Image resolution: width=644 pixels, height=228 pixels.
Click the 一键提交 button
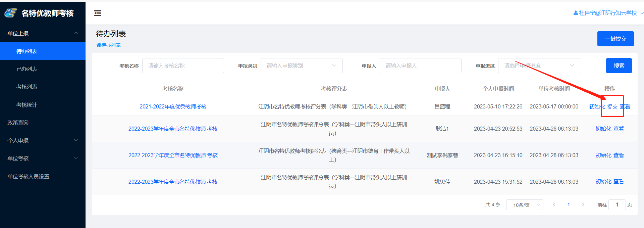point(615,39)
